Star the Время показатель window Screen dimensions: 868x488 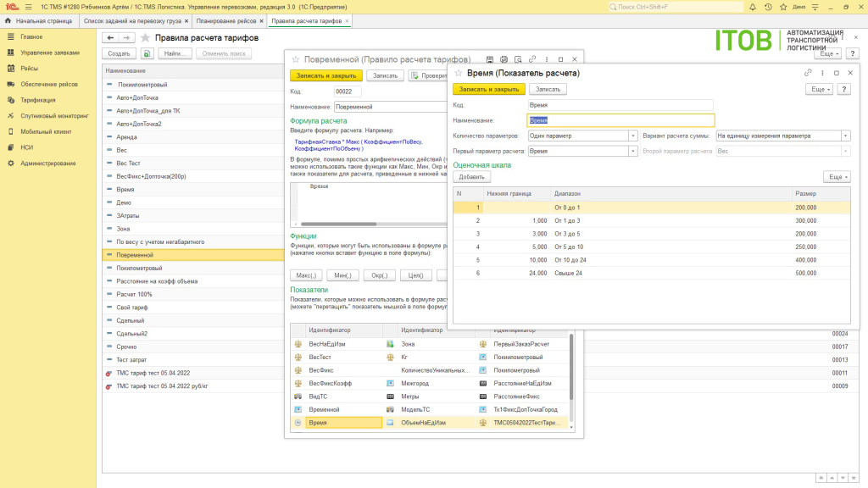coord(459,73)
